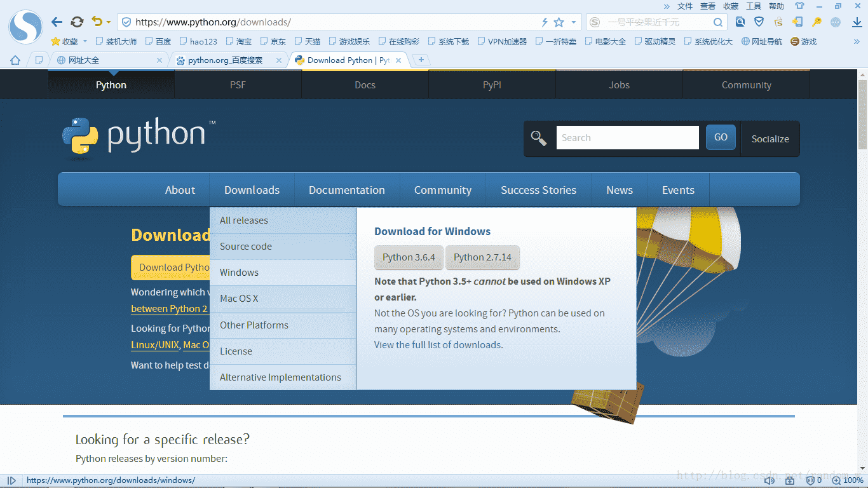Expand the 收藏 favorites dropdown arrow
Screen dimensions: 868x488
85,42
